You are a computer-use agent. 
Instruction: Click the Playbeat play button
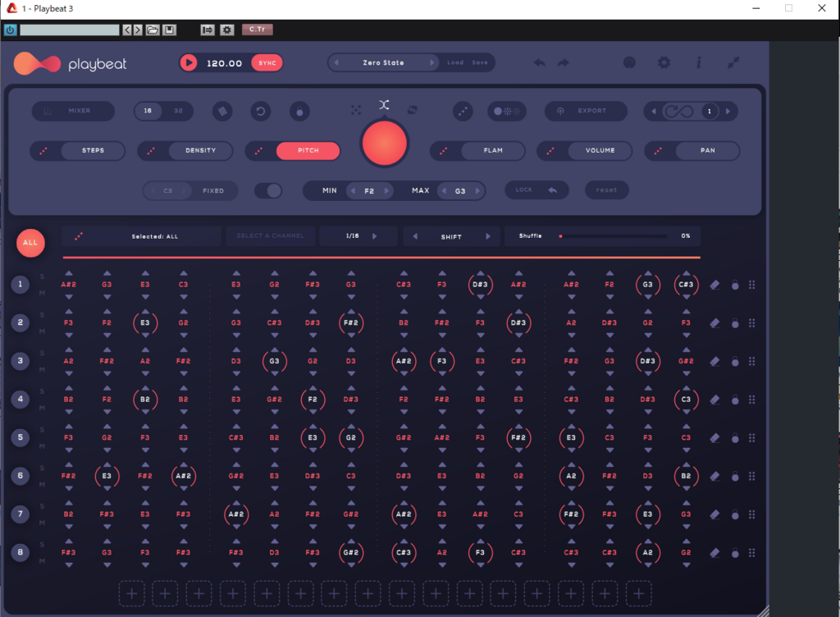click(188, 63)
